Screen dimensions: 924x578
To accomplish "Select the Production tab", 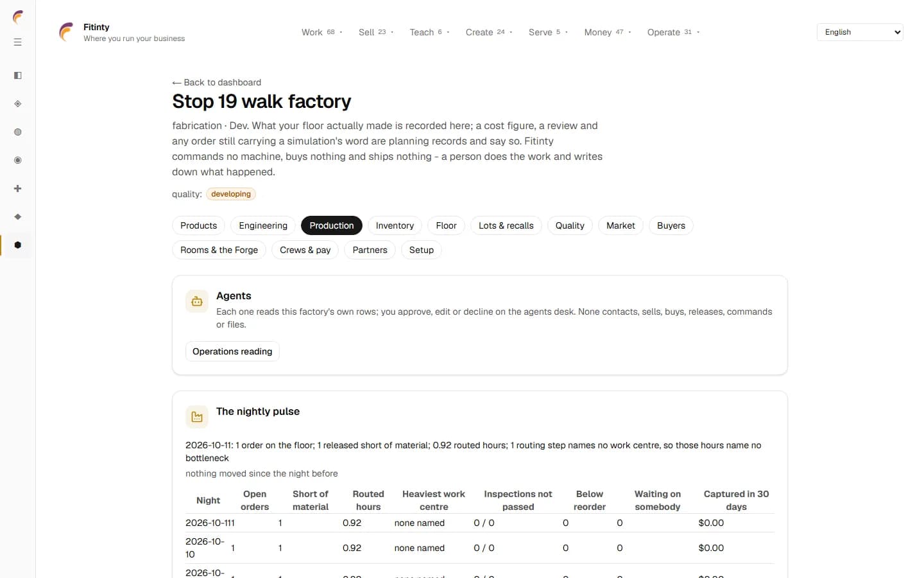I will 332,225.
